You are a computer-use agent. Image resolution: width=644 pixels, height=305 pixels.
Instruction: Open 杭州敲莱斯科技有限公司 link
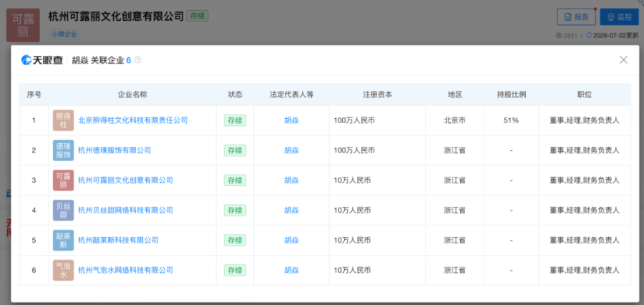coord(118,241)
